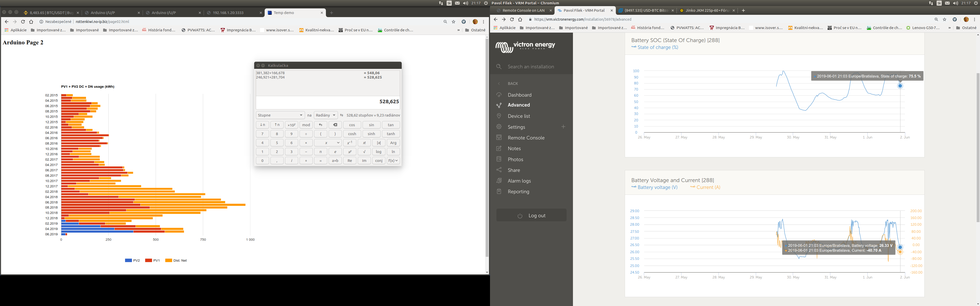
Task: Click the Log out button
Action: tap(531, 215)
